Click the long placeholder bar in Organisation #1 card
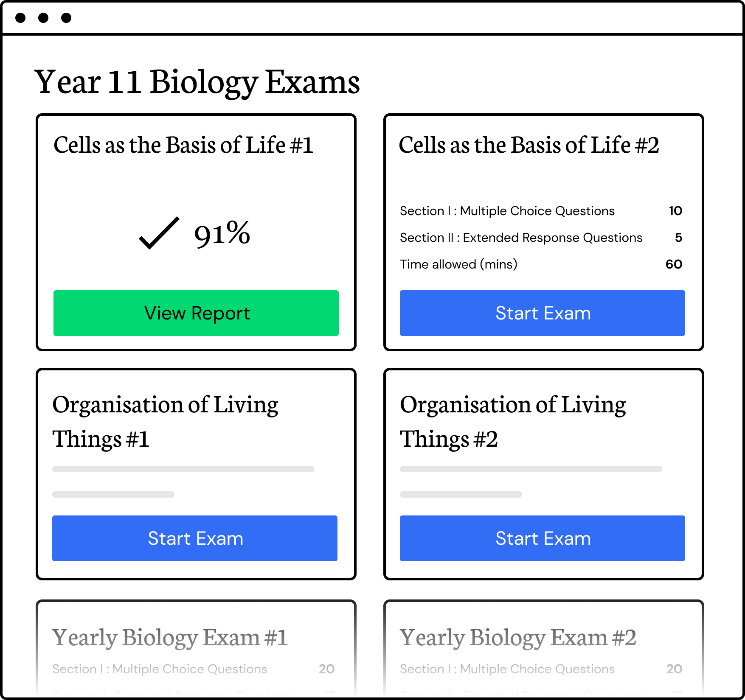Image resolution: width=745 pixels, height=700 pixels. click(x=183, y=469)
